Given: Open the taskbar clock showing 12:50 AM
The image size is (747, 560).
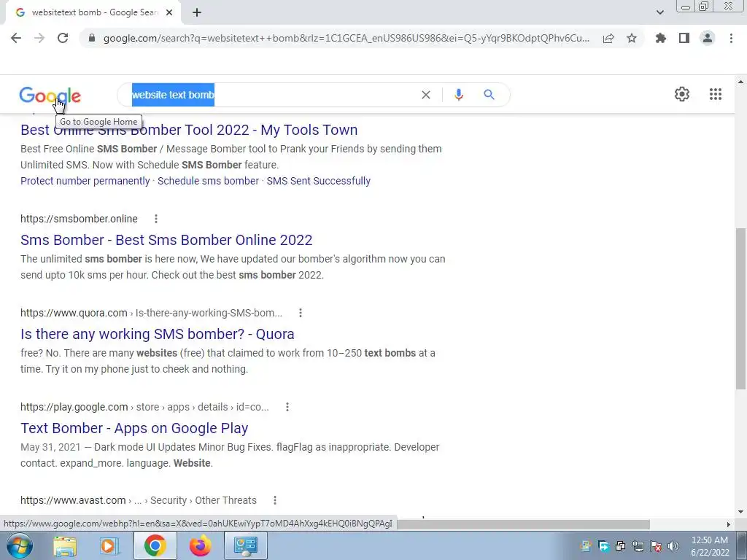Looking at the screenshot, I should tap(709, 546).
